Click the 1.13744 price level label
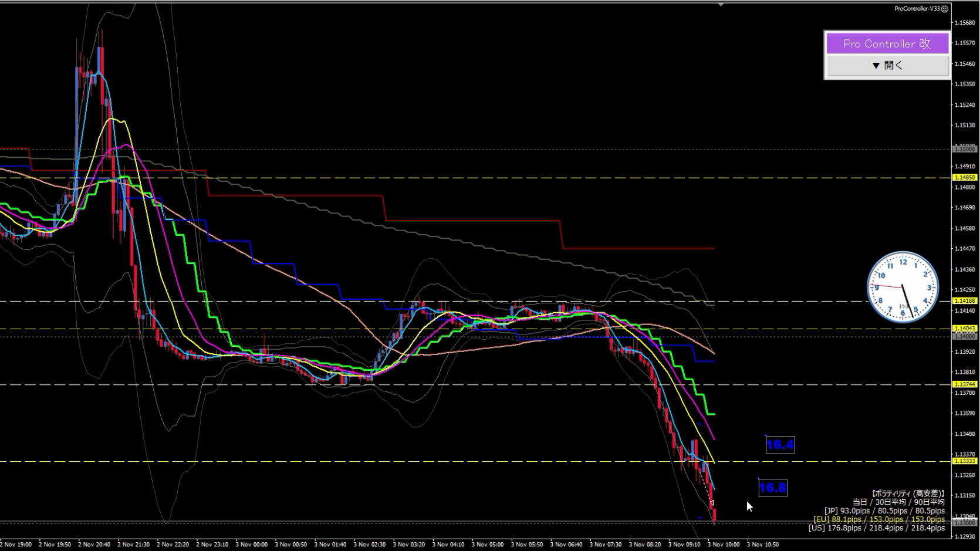Screen dimensions: 980x551 coord(965,384)
